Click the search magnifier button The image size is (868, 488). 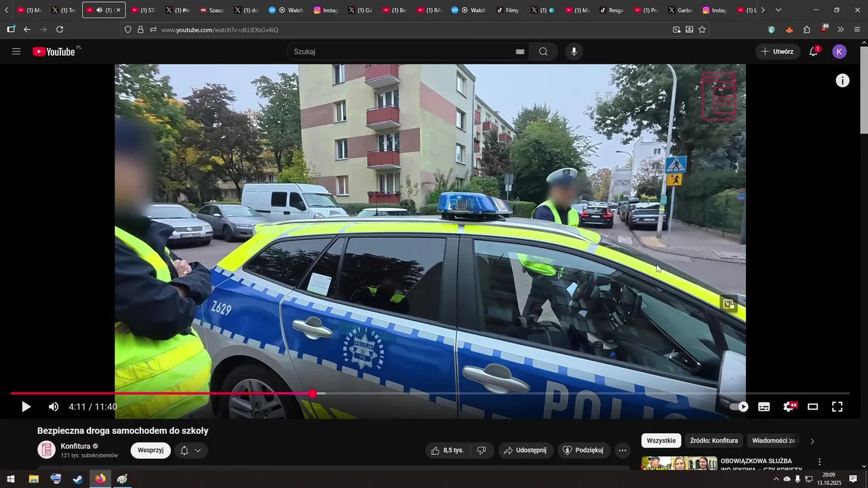click(x=544, y=52)
